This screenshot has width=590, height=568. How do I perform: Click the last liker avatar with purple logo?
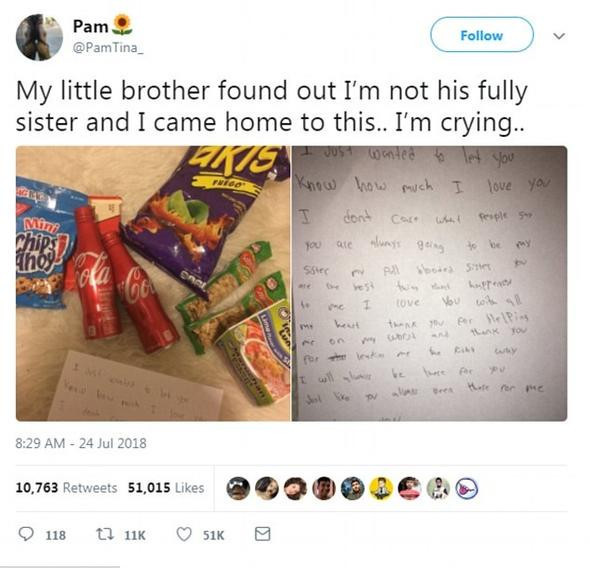pyautogui.click(x=467, y=488)
